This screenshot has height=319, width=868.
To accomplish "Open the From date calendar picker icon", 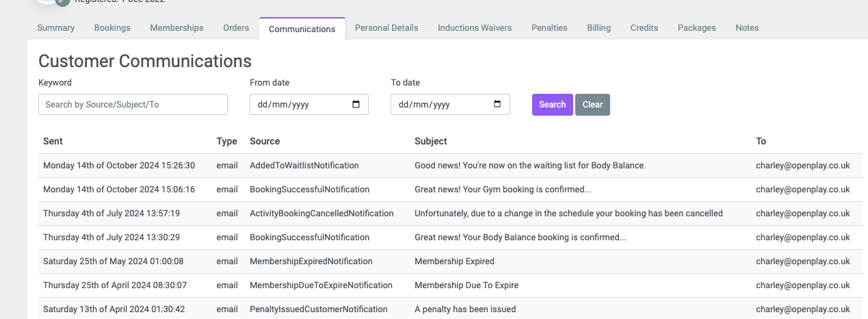I will (x=356, y=105).
